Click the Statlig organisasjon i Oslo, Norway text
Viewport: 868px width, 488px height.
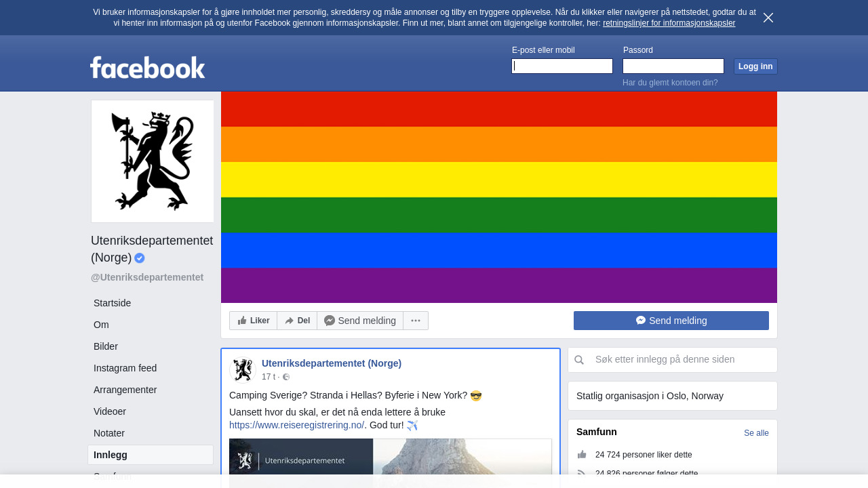(x=650, y=396)
